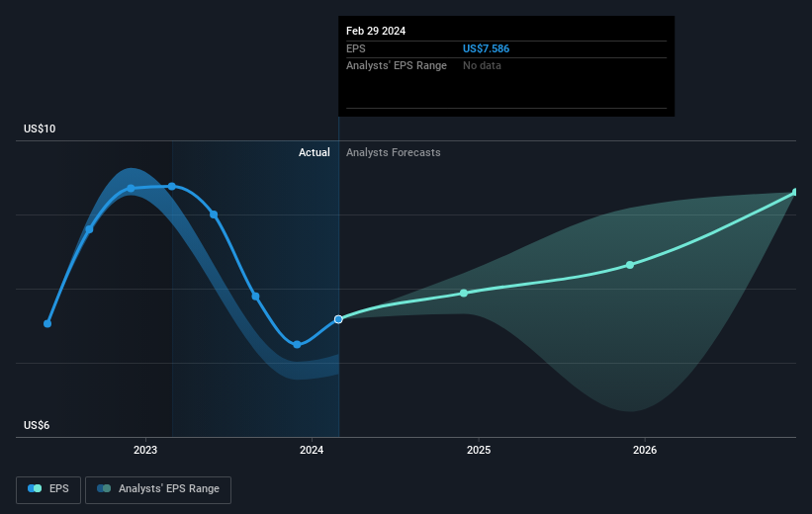
Task: Click the EPS point at the highlighted region's start
Action: pos(172,187)
